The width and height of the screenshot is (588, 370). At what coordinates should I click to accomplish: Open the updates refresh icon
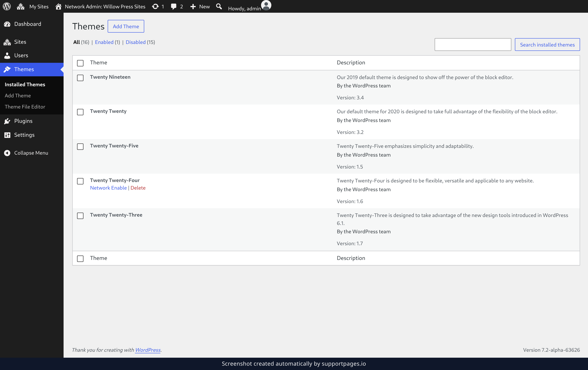[x=155, y=6]
